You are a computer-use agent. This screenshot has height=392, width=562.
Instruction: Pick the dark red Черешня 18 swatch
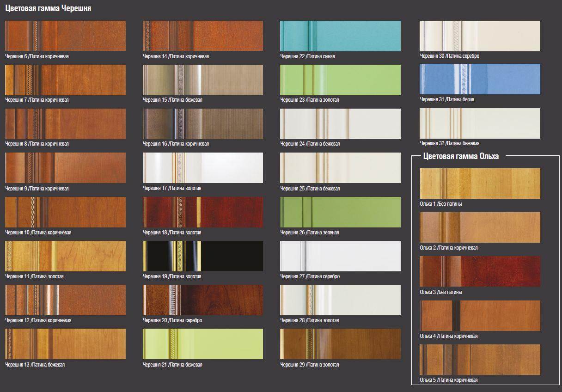pyautogui.click(x=203, y=212)
